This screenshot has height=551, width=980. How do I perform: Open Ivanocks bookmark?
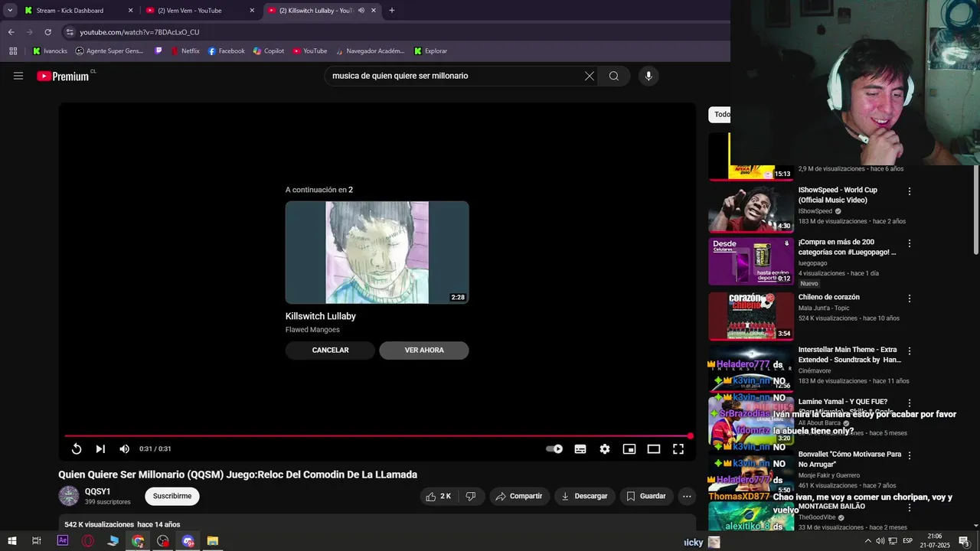(50, 51)
